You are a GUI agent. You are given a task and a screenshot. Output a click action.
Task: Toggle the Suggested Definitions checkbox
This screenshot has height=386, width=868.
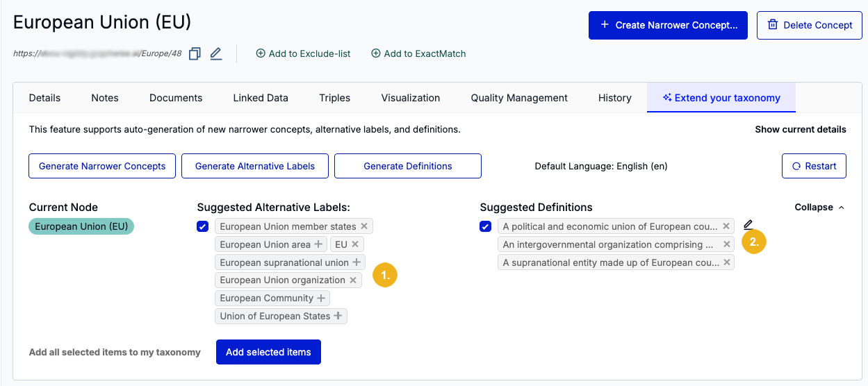(x=486, y=226)
